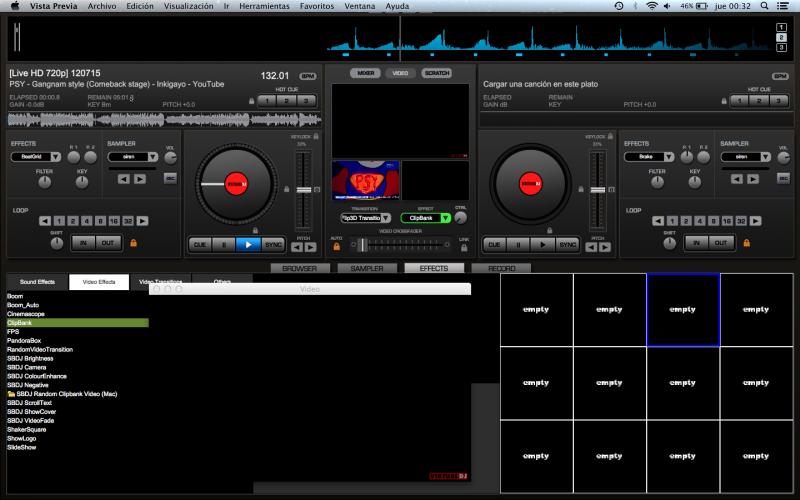This screenshot has height=500, width=800.
Task: Select previous sample in right sampler
Action: point(737,179)
